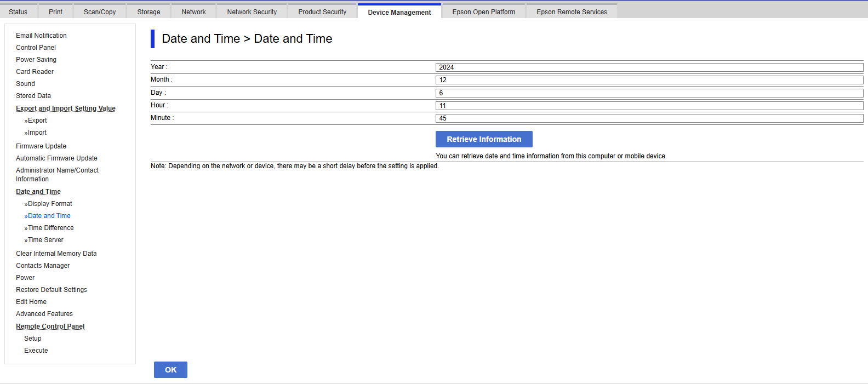Open Contacts Manager in sidebar
868x384 pixels.
click(43, 266)
